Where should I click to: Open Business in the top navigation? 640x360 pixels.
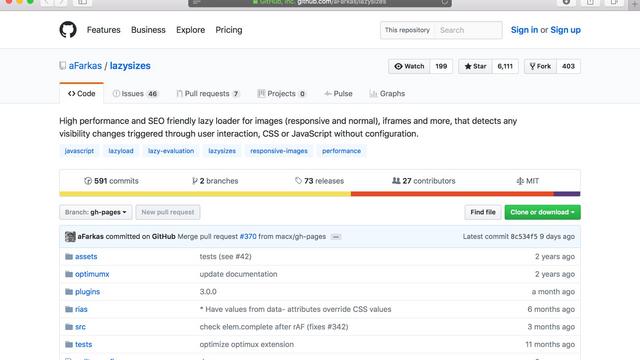[x=148, y=30]
